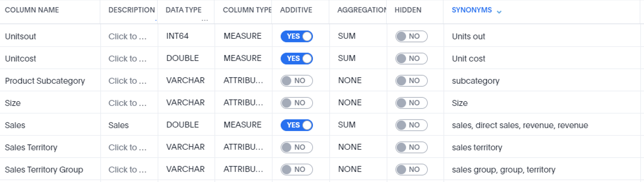Turn off Additive for Unitcost
This screenshot has width=644, height=182.
(297, 58)
